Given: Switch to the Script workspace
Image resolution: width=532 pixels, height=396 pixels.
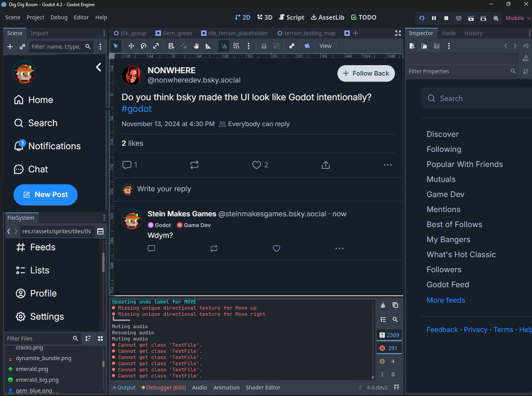Looking at the screenshot, I should coord(292,17).
